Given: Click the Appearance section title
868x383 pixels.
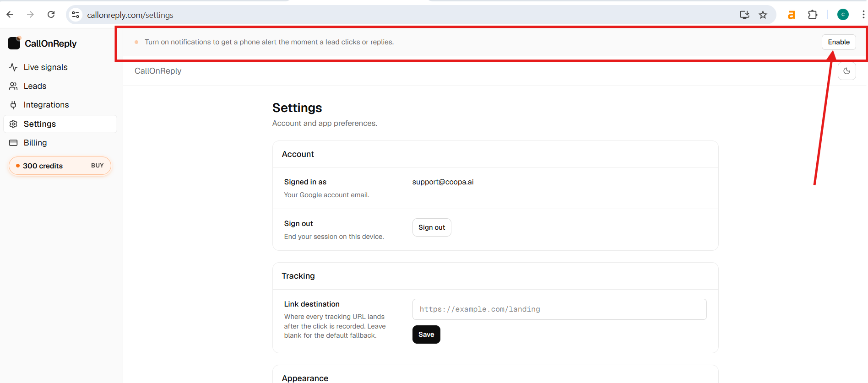Looking at the screenshot, I should tap(305, 378).
